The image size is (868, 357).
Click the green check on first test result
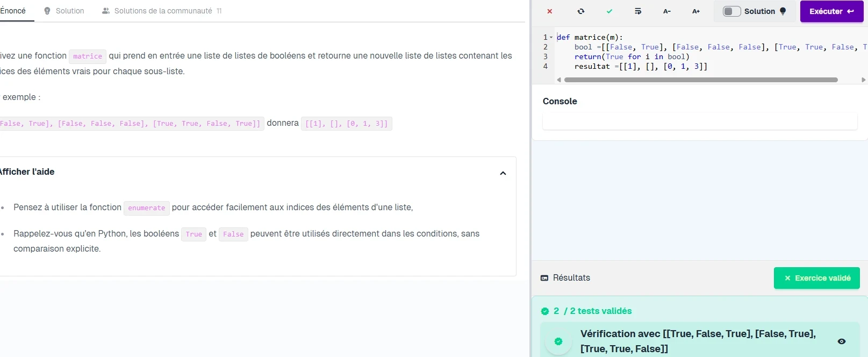(x=558, y=341)
